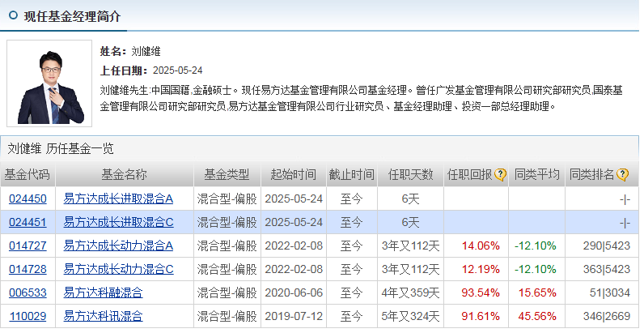Click the 2020-06-06 start date cell
Image resolution: width=644 pixels, height=333 pixels.
point(294,292)
